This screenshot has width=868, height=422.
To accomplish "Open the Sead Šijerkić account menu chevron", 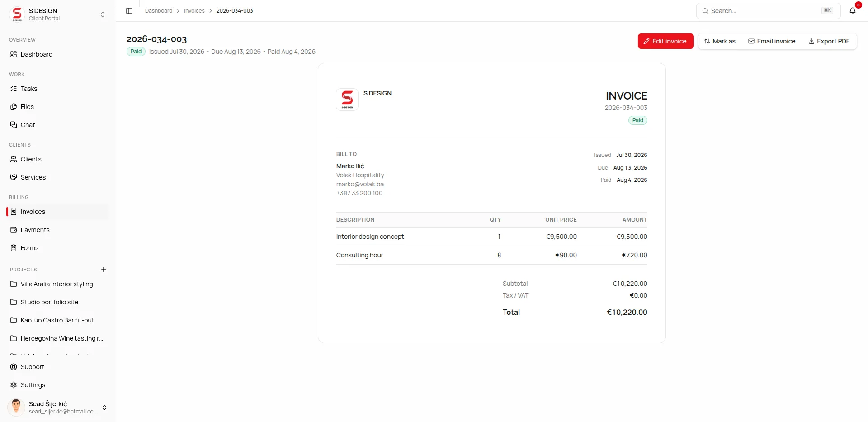I will [x=104, y=408].
